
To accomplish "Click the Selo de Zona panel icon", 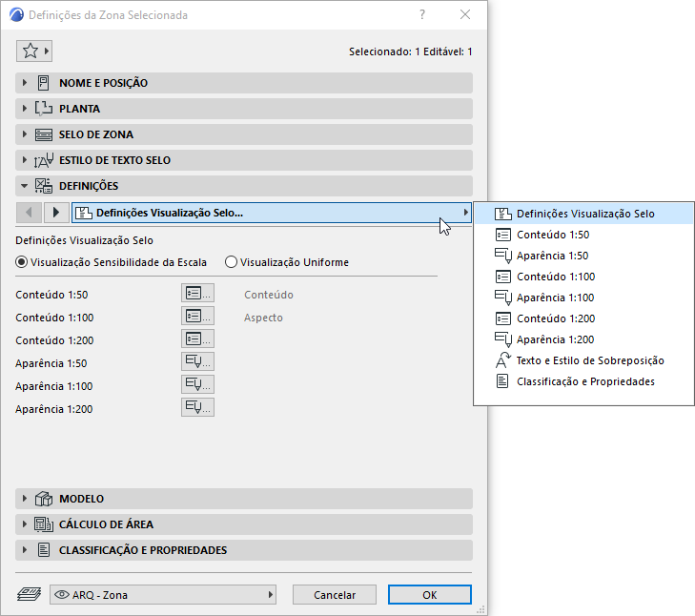I will point(44,134).
